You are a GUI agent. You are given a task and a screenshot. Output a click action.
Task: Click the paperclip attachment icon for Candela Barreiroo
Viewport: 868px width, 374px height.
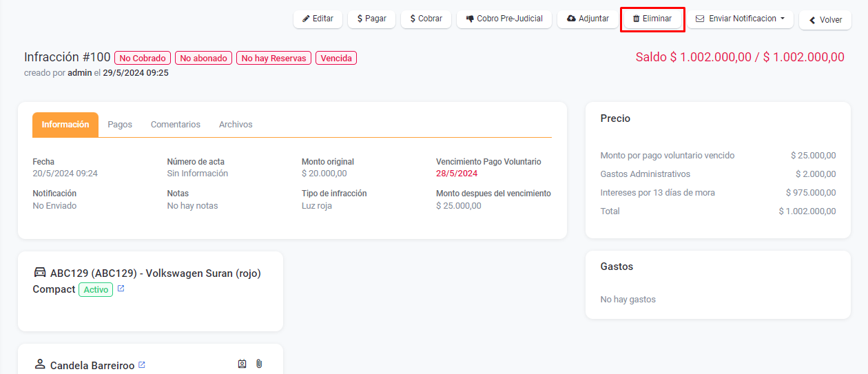(259, 364)
